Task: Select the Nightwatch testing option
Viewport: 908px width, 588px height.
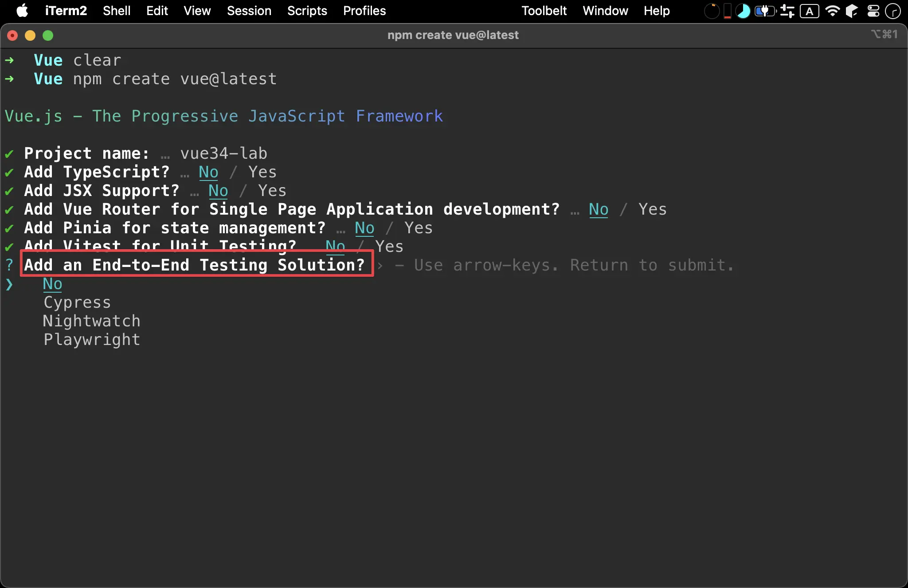Action: point(91,321)
